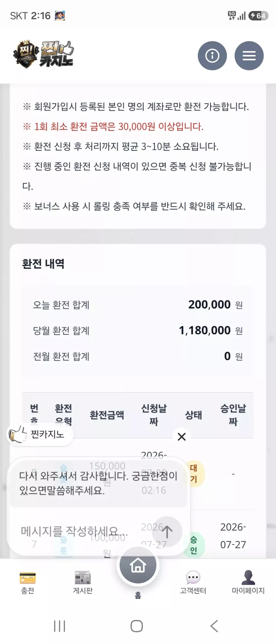The height and width of the screenshot is (644, 276).
Task: Tap the info circle icon in header
Action: (x=212, y=56)
